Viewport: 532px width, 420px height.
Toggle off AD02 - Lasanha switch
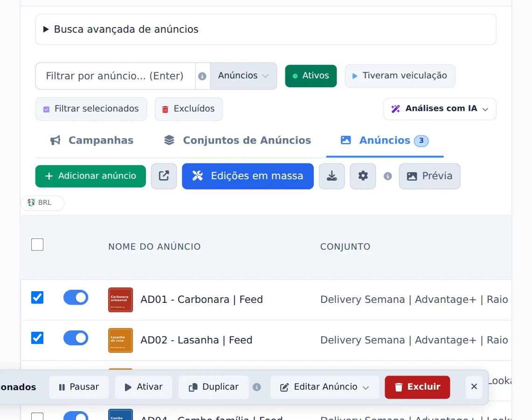click(x=76, y=338)
